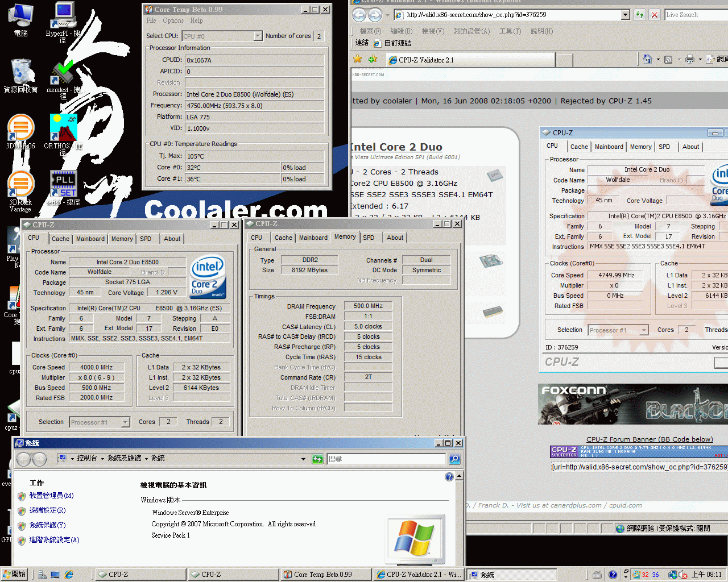Click CPU-Z Validator taskbar button
Screen dimensions: 728x582
pos(418,575)
